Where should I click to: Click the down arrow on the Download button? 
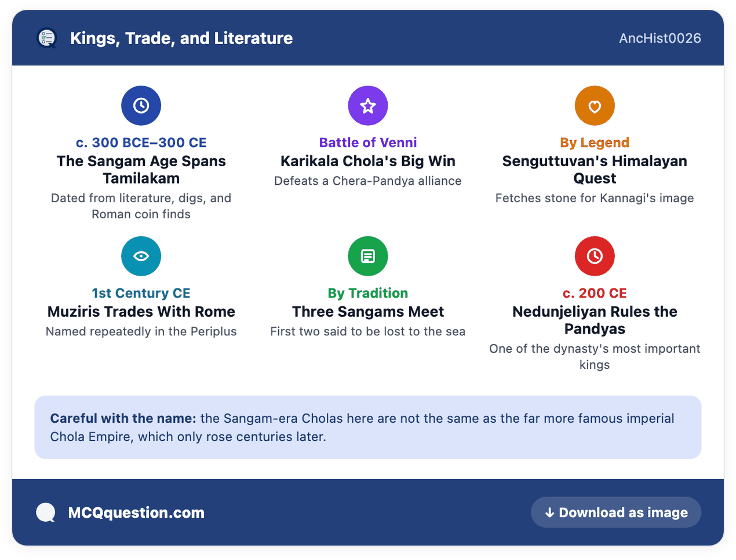[x=549, y=513]
